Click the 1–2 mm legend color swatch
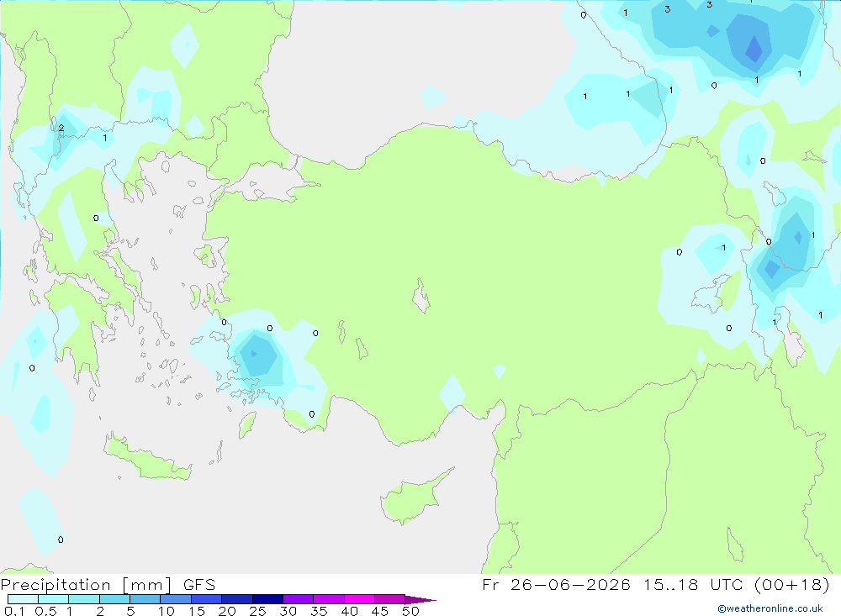This screenshot has width=841, height=616. (x=84, y=599)
